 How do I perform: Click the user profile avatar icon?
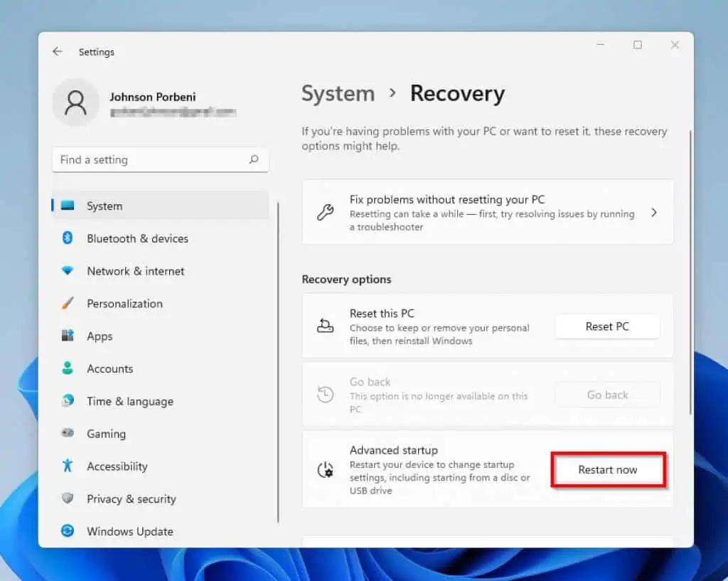click(75, 103)
